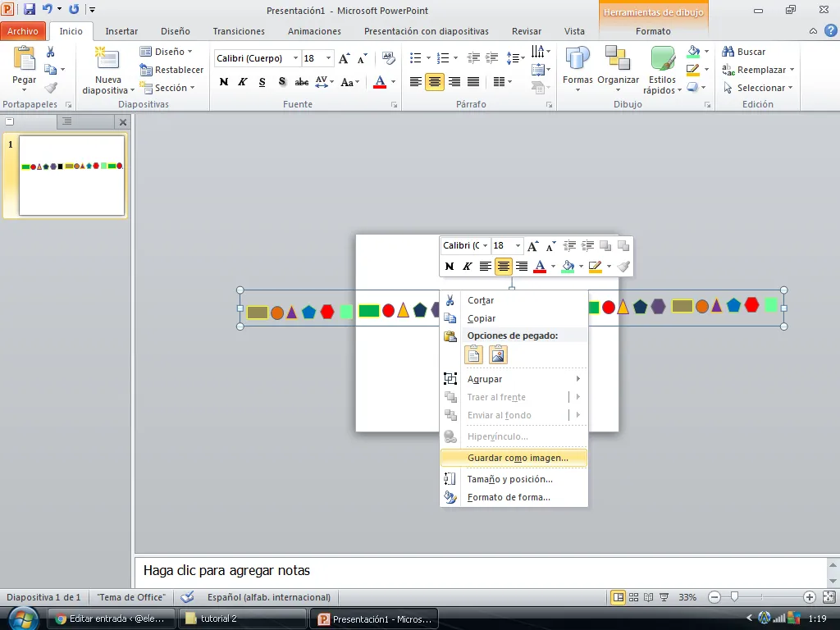Click the PowerPoint Help question mark icon

pos(830,30)
